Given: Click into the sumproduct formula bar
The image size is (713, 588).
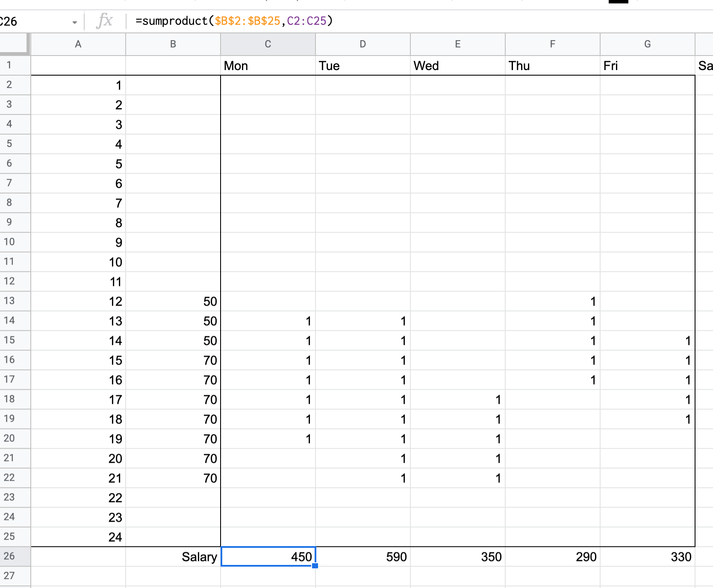Looking at the screenshot, I should (x=385, y=21).
